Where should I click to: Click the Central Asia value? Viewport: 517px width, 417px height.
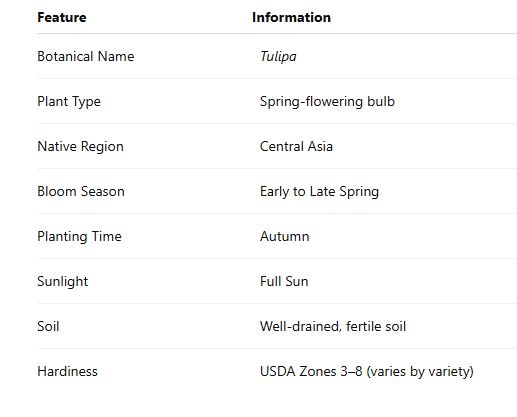click(296, 146)
